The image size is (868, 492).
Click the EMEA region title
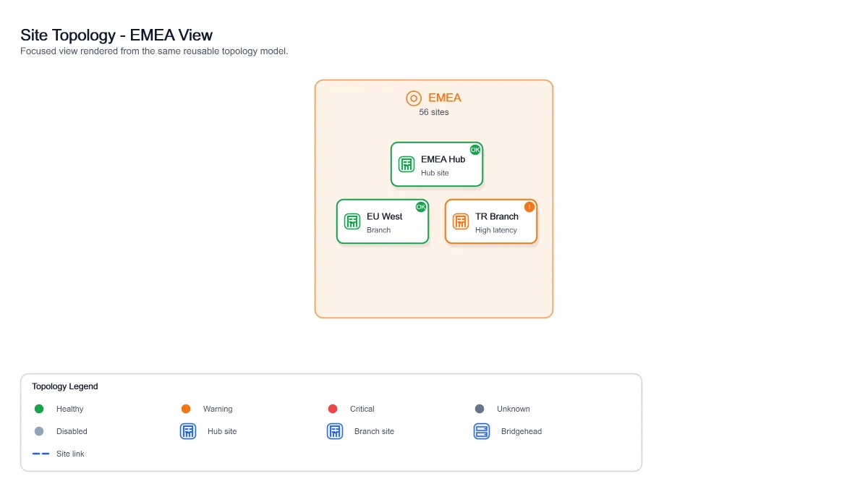point(445,98)
